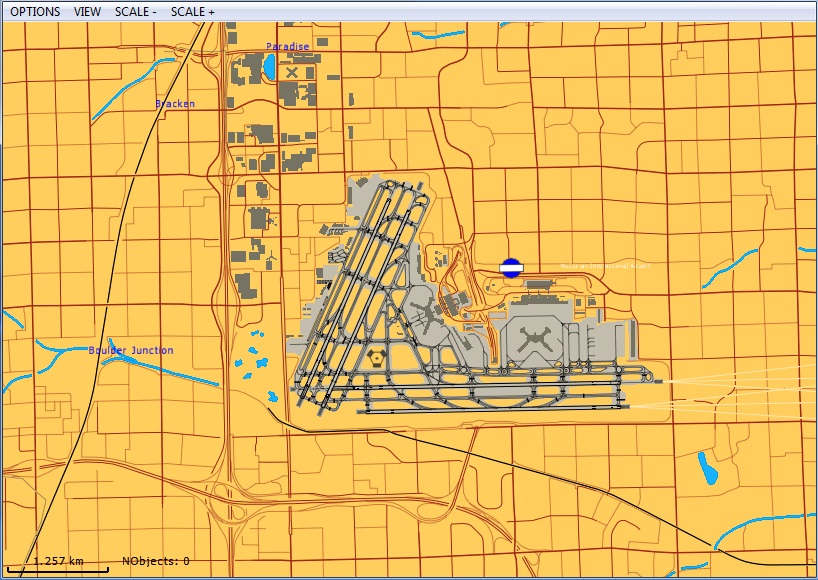Viewport: 818px width, 580px height.
Task: Select the Paradise place label
Action: click(288, 47)
